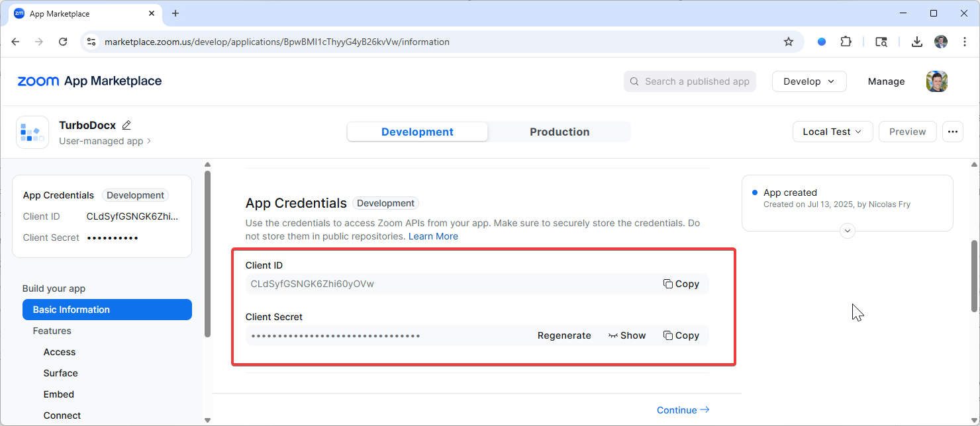Expand the App created timeline chevron
The height and width of the screenshot is (426, 980).
847,231
